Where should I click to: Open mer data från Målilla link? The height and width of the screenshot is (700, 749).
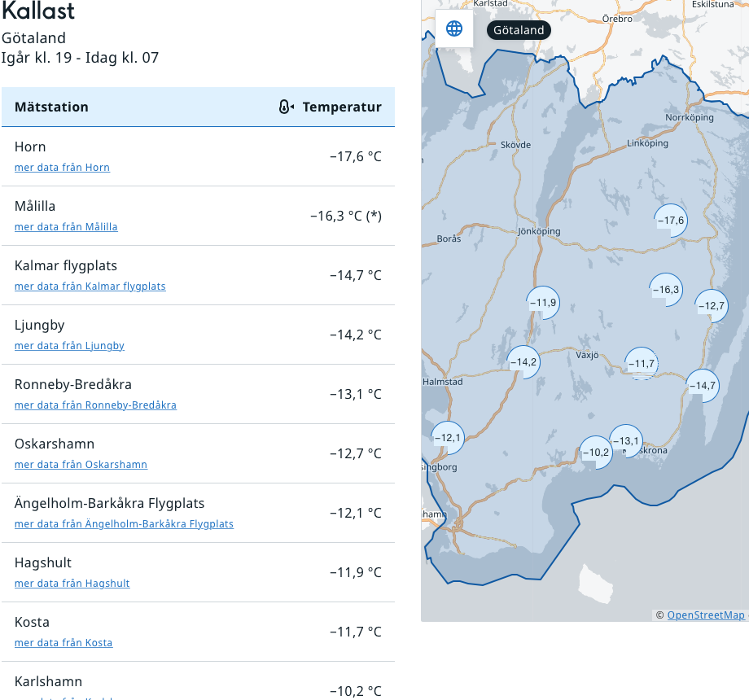point(66,227)
